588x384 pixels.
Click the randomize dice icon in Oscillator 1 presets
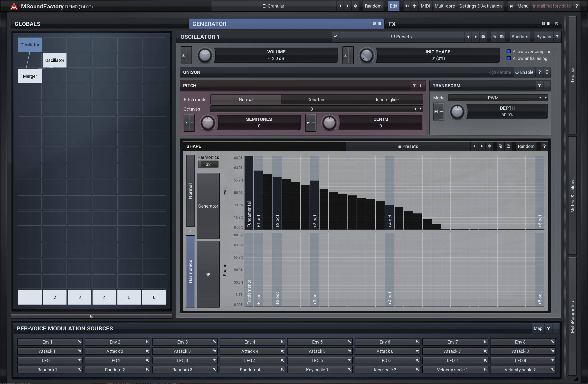pyautogui.click(x=483, y=37)
